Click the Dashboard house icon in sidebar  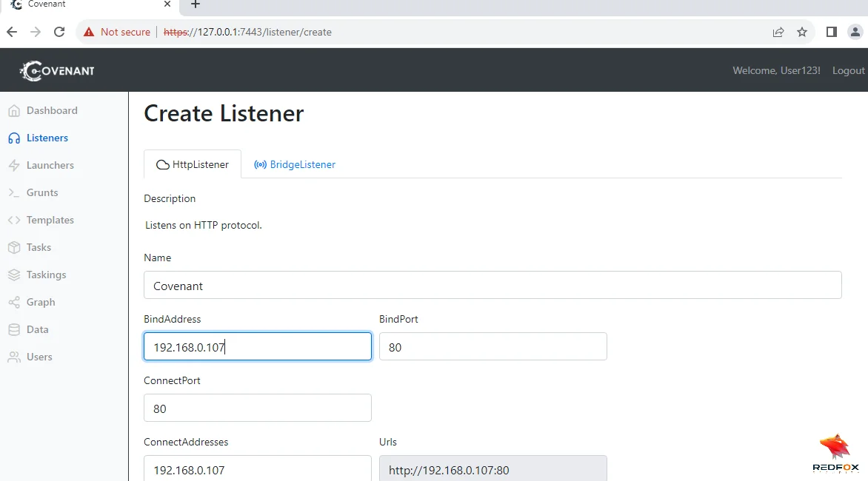click(x=13, y=111)
